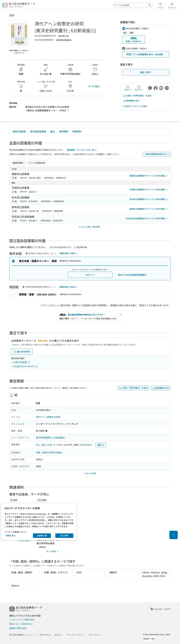Open 関西館 来館利用のご案内 link
The image size is (180, 644).
tap(68, 287)
